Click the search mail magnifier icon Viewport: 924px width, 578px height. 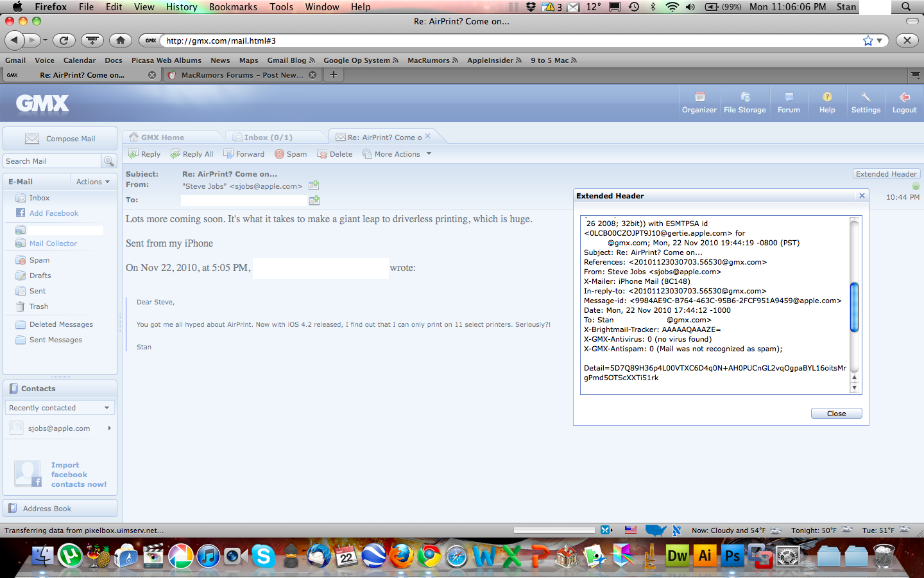[x=108, y=161]
